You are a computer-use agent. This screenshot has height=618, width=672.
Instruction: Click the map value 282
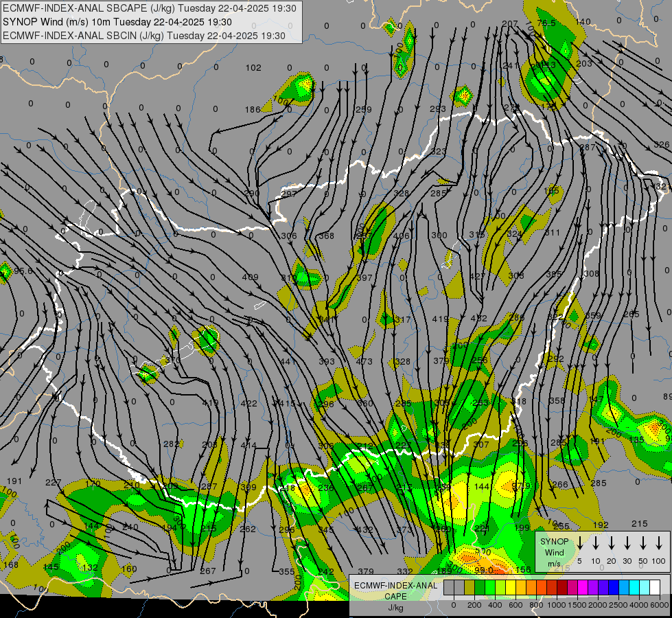click(172, 444)
